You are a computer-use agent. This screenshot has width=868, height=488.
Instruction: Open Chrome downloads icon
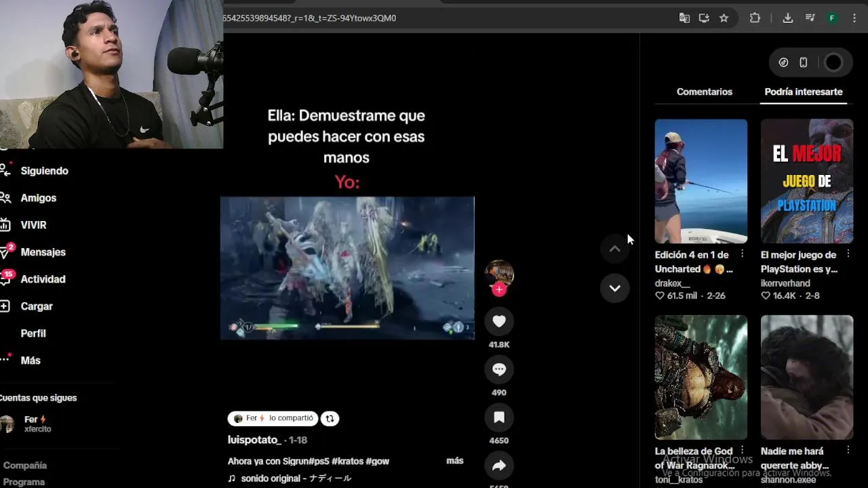pyautogui.click(x=787, y=18)
